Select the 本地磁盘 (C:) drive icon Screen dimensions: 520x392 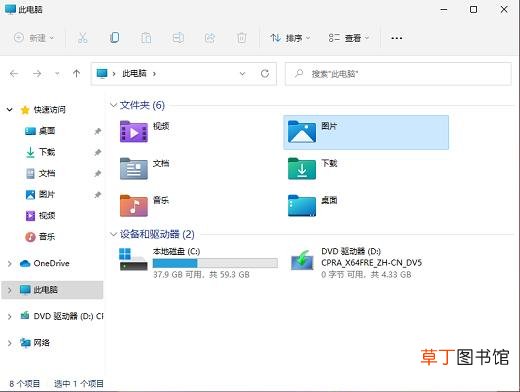[x=133, y=259]
